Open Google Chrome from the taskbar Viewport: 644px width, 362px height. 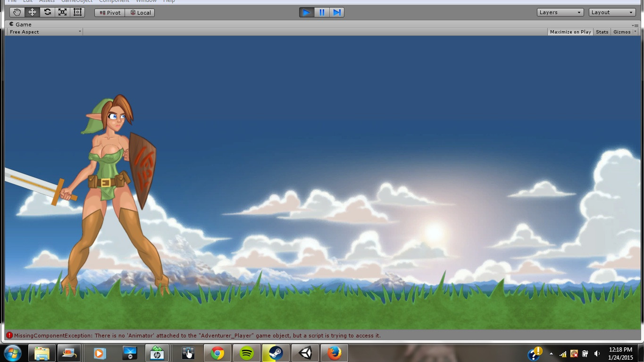click(x=217, y=353)
